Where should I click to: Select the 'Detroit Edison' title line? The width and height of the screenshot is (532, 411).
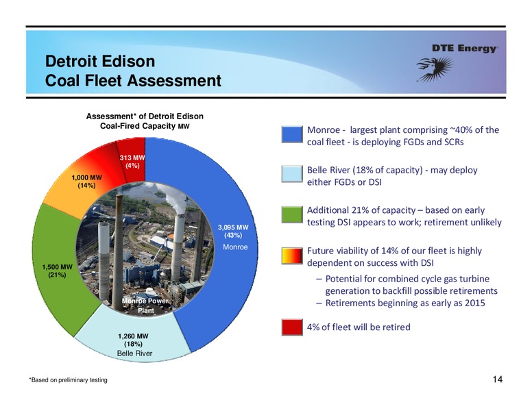point(100,62)
